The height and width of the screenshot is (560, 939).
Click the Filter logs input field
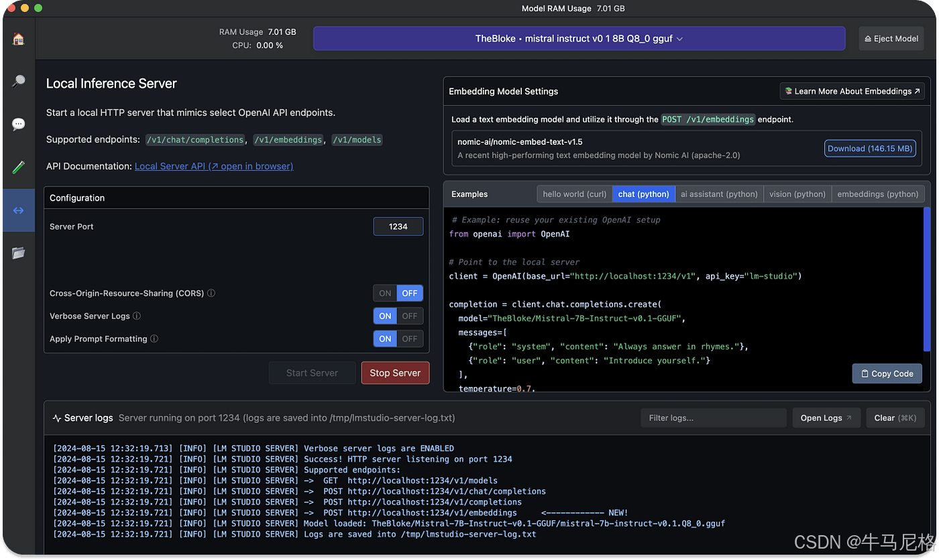(714, 418)
